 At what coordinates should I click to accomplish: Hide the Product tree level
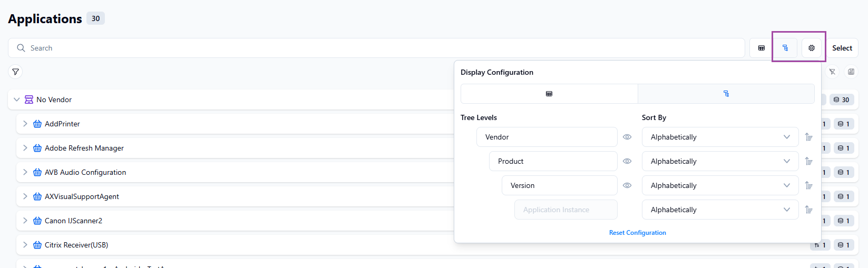(x=627, y=161)
